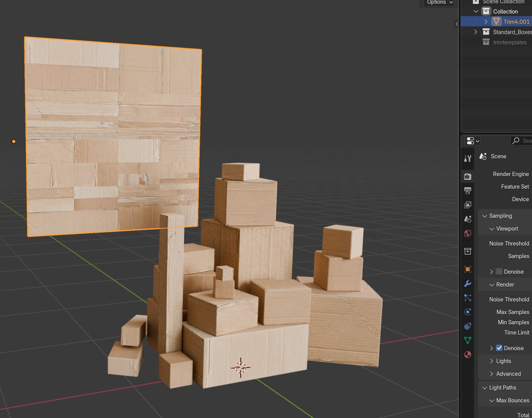Click the Scene name in properties header

[498, 156]
